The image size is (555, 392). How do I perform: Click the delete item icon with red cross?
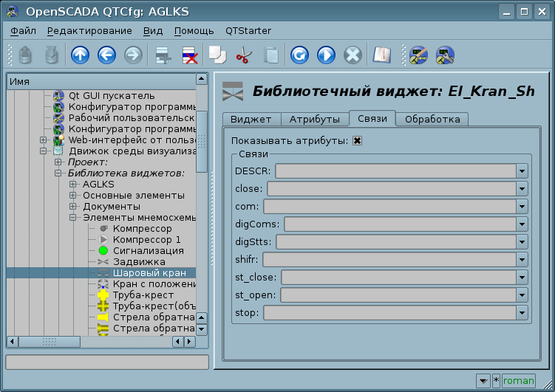(x=189, y=55)
